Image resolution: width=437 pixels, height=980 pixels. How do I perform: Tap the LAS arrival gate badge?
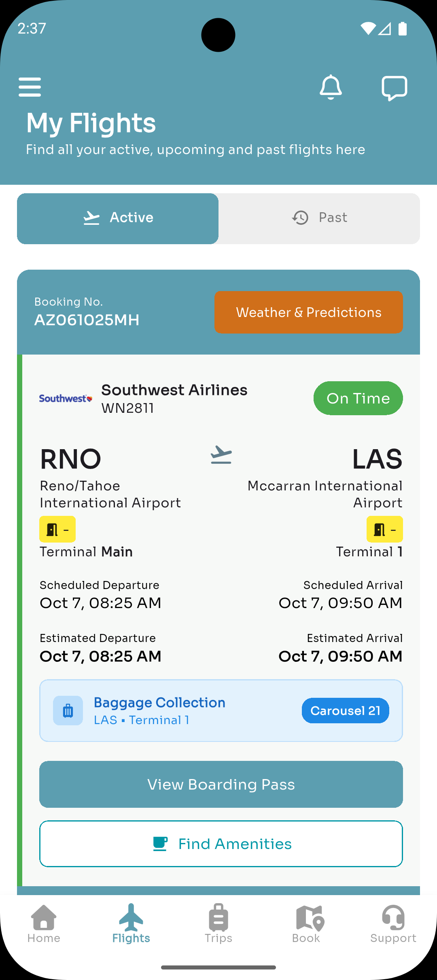[x=384, y=529]
